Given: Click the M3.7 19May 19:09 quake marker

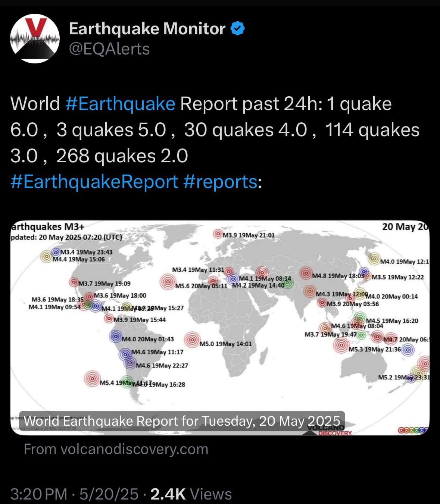Looking at the screenshot, I should pos(74,282).
